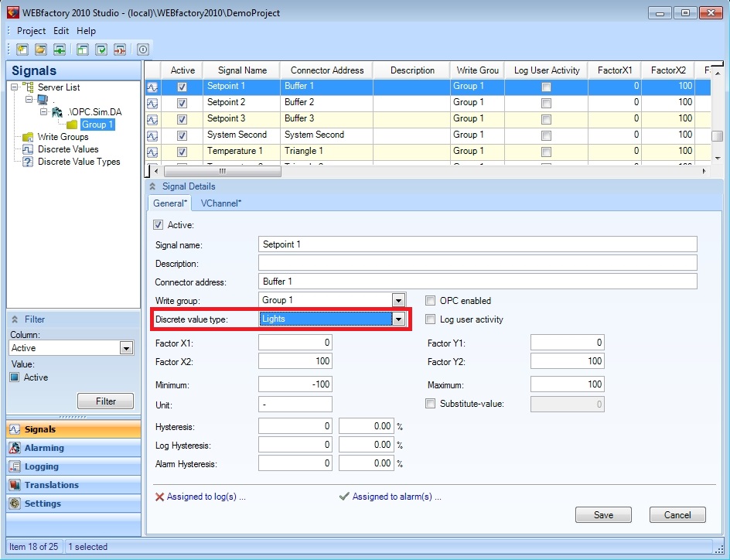The height and width of the screenshot is (560, 730).
Task: Toggle Active checkbox for Setpoint 2 row
Action: pyautogui.click(x=182, y=103)
